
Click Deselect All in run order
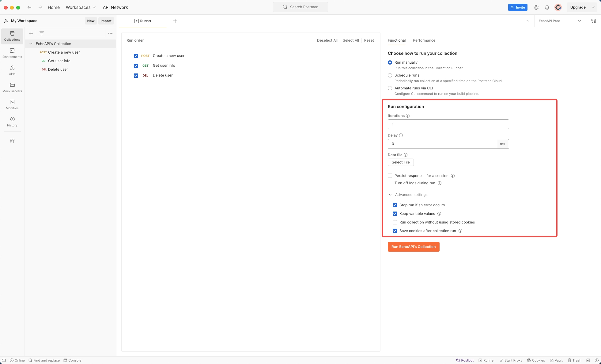327,40
